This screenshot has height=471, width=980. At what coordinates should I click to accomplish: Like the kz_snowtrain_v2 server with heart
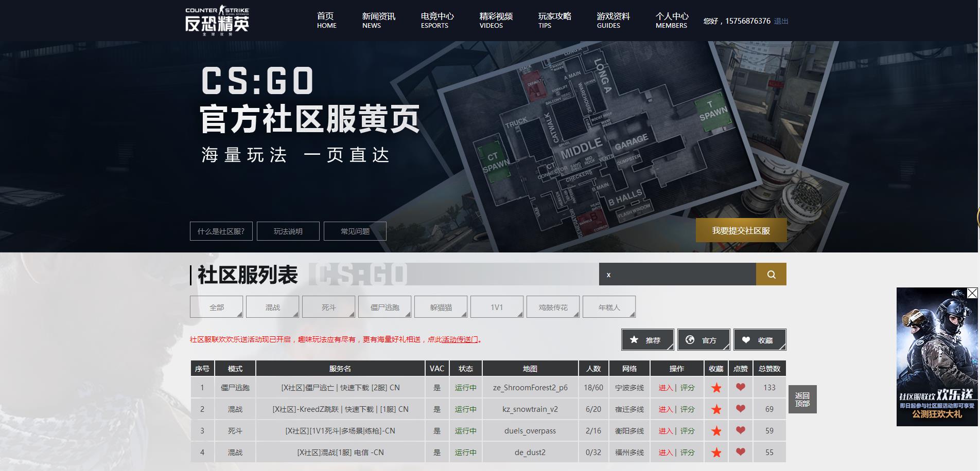point(741,409)
